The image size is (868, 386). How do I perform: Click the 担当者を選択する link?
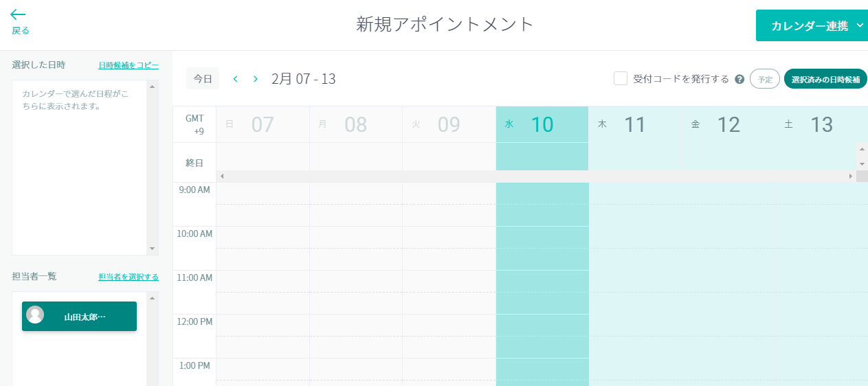pyautogui.click(x=129, y=277)
